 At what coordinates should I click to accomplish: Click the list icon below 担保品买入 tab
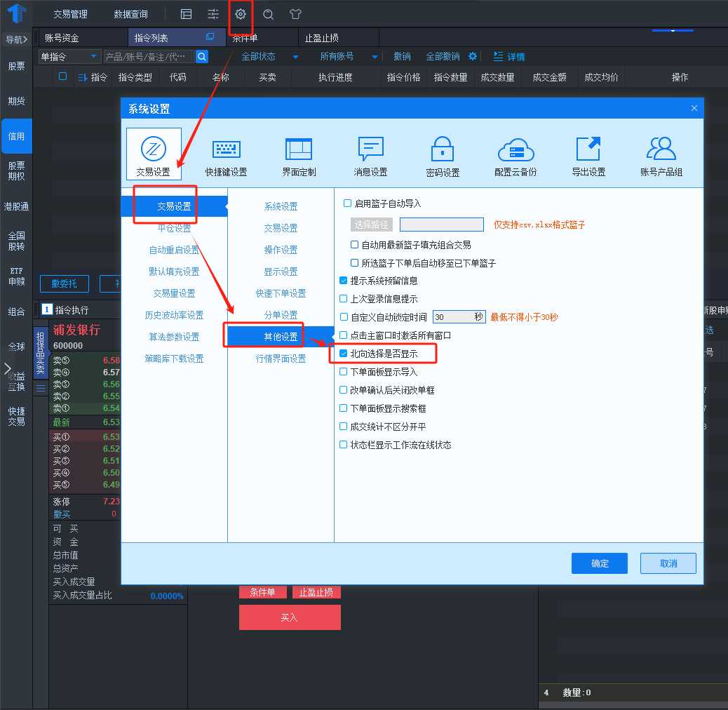point(41,388)
